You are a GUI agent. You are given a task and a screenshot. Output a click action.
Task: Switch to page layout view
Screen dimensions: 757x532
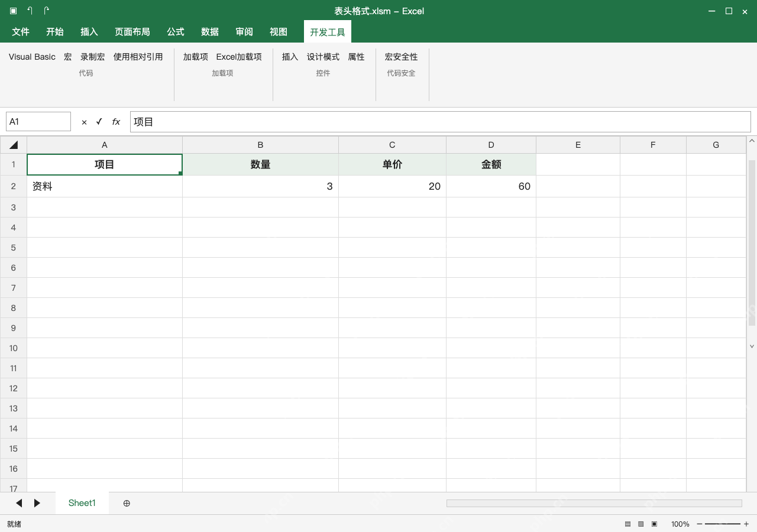pos(640,524)
